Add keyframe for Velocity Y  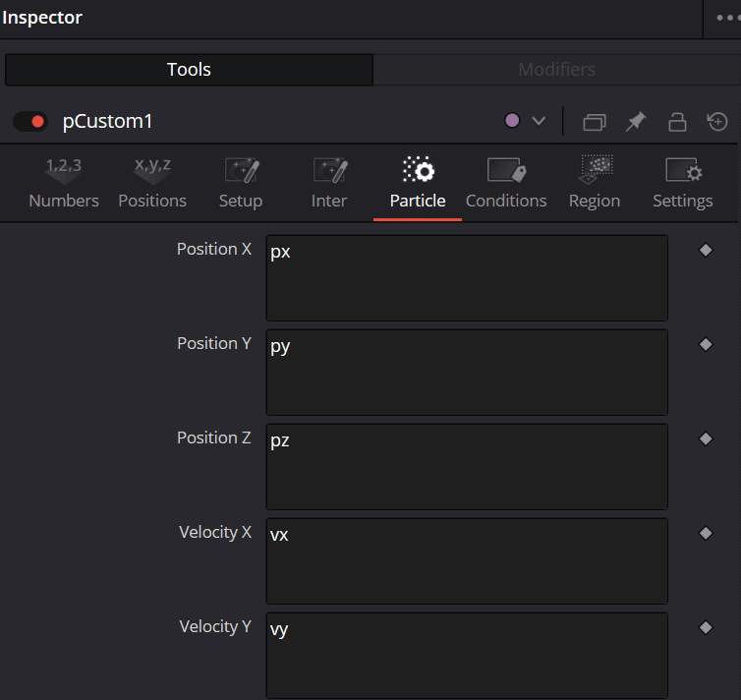(706, 627)
